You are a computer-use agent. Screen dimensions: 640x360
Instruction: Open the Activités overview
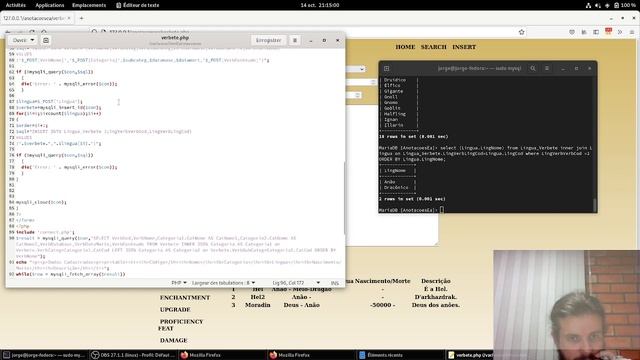16,5
